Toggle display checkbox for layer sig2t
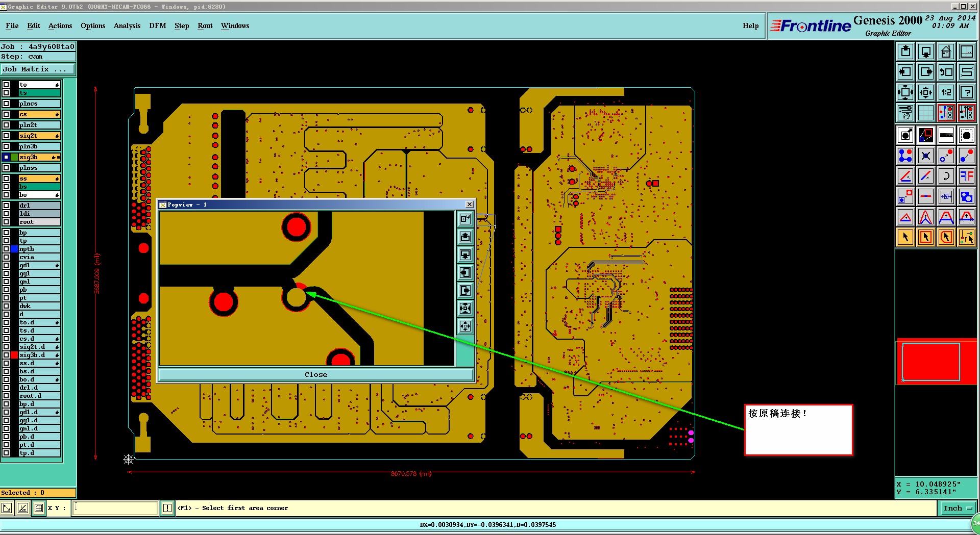This screenshot has height=535, width=980. tap(6, 136)
